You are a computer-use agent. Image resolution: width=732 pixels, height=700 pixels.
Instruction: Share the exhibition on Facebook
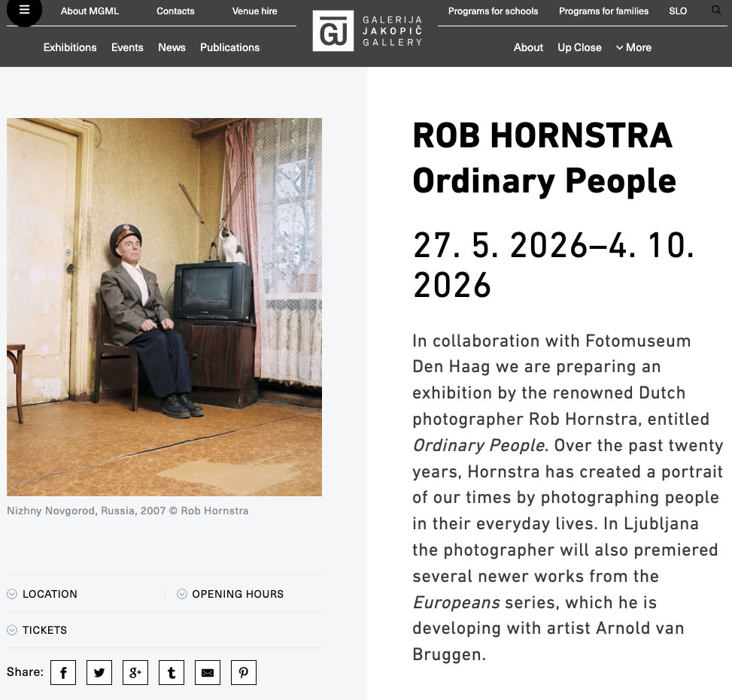(x=63, y=673)
